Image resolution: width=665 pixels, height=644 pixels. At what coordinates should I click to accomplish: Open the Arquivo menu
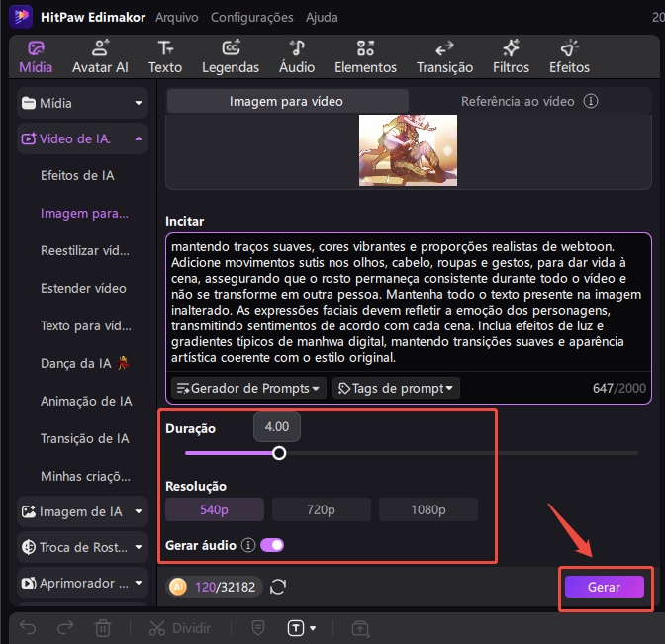tap(176, 18)
